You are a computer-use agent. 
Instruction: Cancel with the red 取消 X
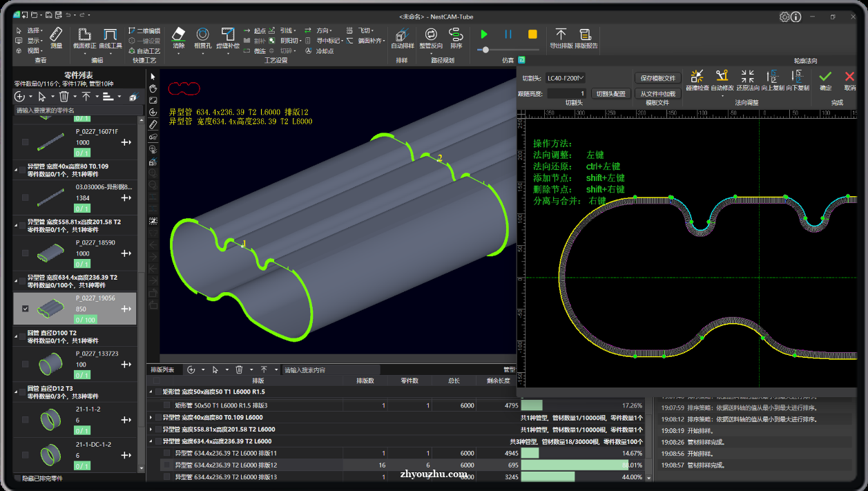pos(850,80)
